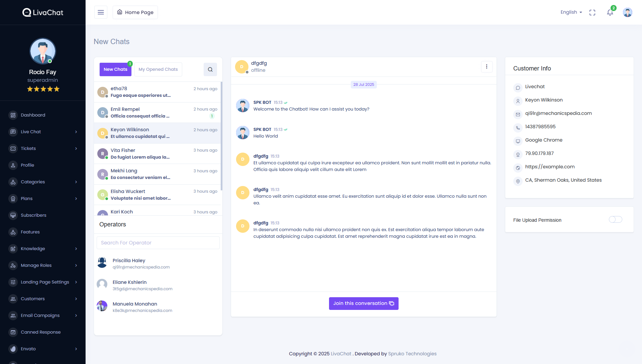642x364 pixels.
Task: Select the New Chats tab
Action: tap(115, 69)
